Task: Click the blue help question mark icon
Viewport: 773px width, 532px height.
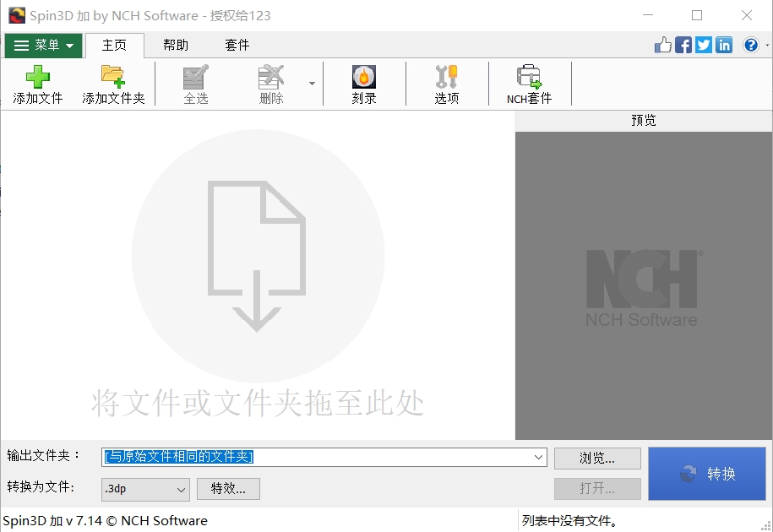Action: 751,46
